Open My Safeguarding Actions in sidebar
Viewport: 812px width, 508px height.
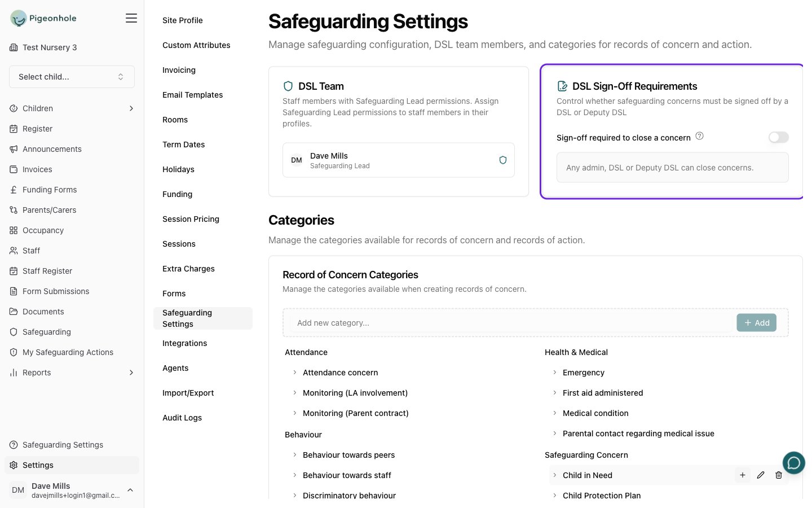[68, 352]
